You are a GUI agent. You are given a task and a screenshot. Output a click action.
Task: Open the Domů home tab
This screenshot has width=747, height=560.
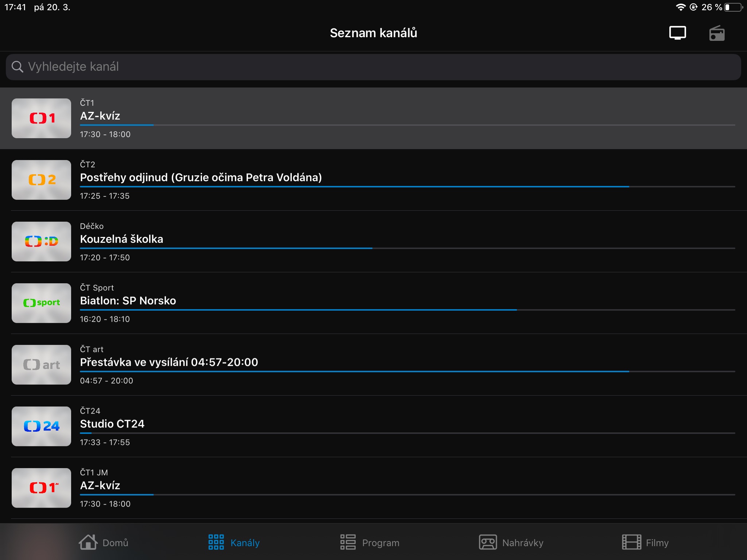pos(104,542)
